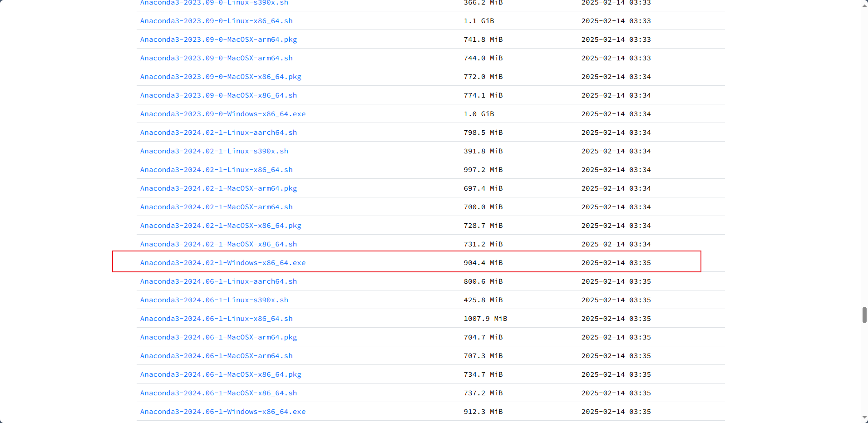Click the 741.8 MiB size value

(x=483, y=39)
